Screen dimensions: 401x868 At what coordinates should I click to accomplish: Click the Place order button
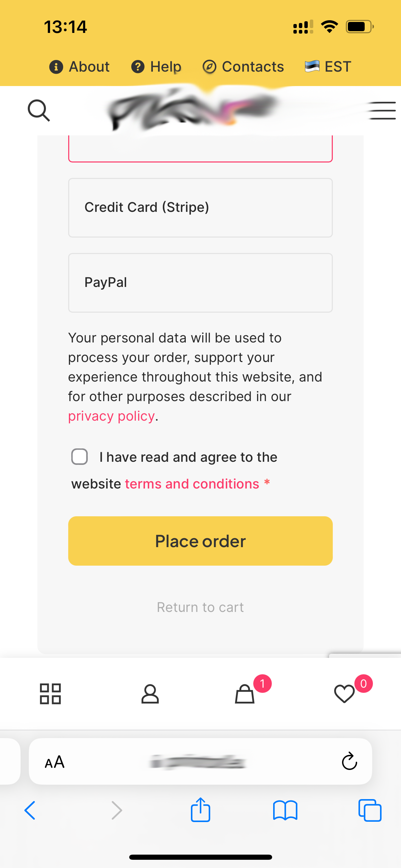coord(200,541)
